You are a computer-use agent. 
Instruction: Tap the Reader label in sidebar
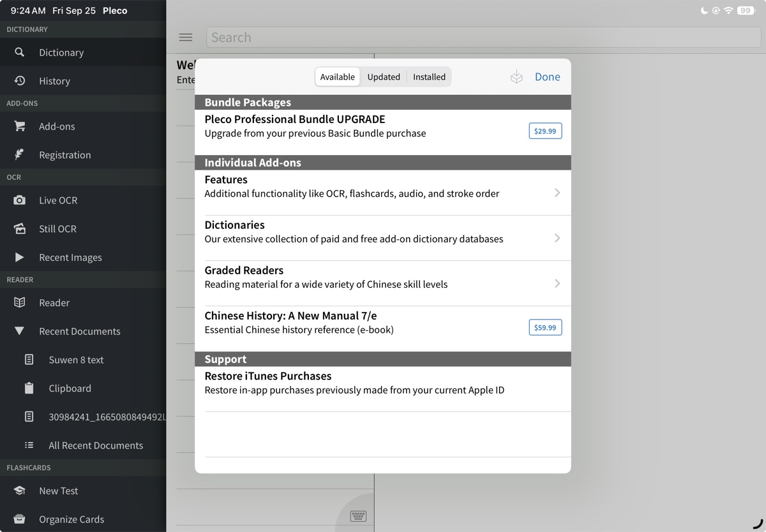pos(54,302)
